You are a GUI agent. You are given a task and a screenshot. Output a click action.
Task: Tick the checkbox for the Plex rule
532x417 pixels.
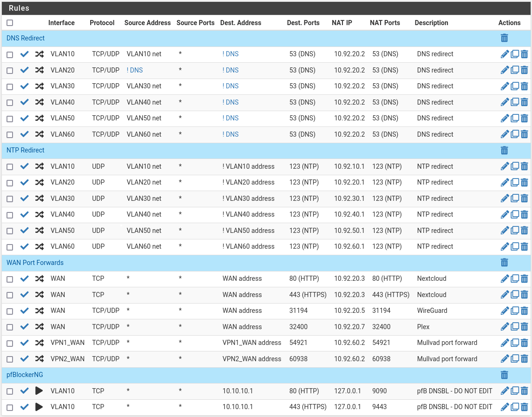click(10, 327)
